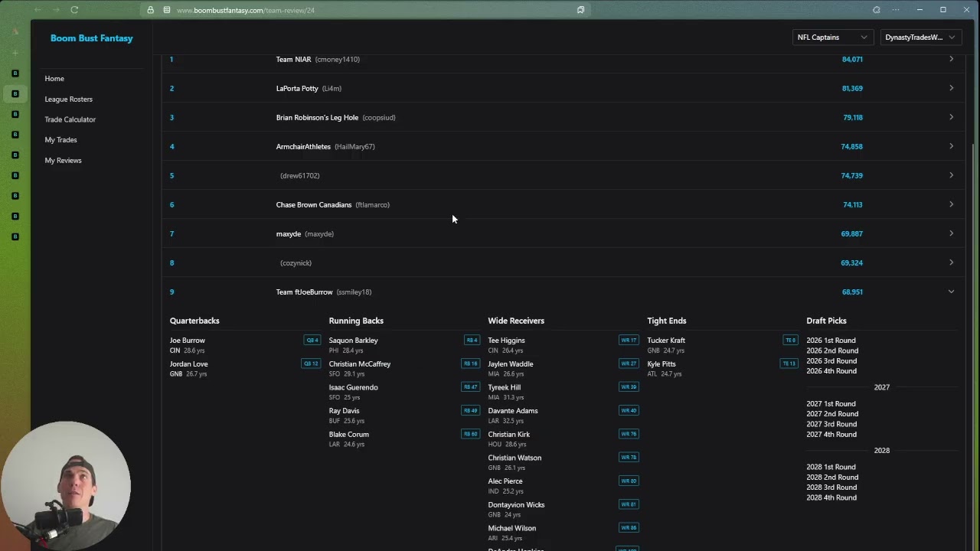Click the Alec Pierce player name
The image size is (980, 551).
[505, 481]
